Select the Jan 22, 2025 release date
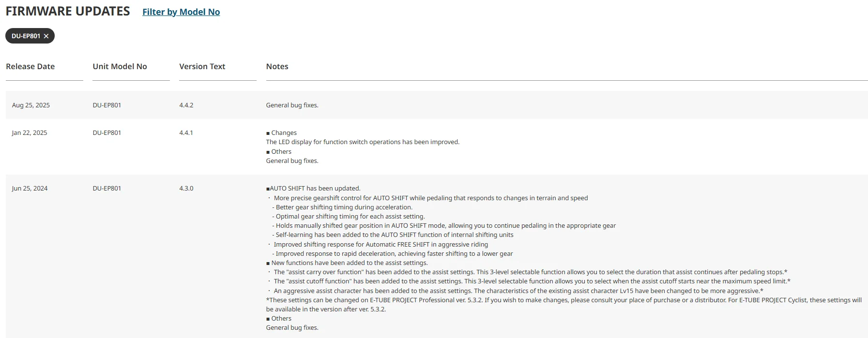The height and width of the screenshot is (338, 868). pos(29,133)
